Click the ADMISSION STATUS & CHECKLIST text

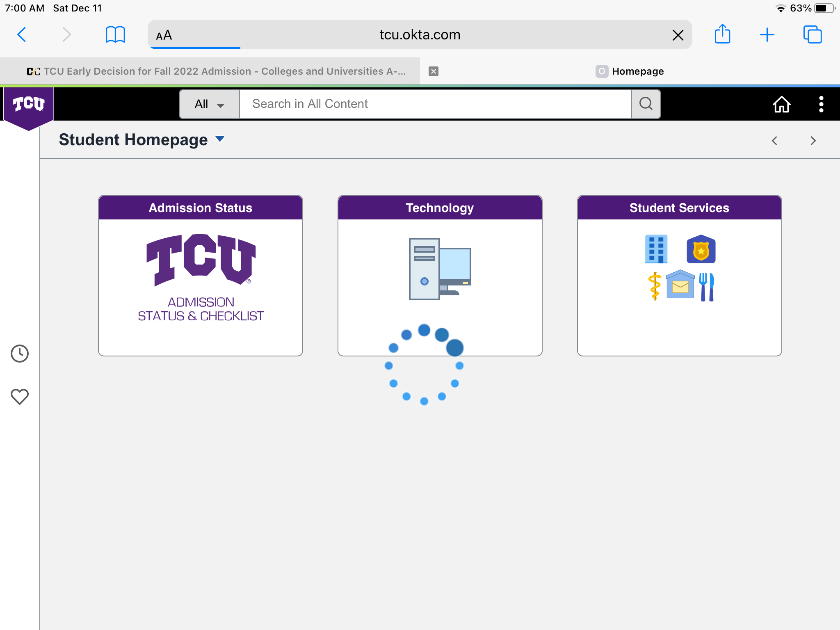pos(201,309)
